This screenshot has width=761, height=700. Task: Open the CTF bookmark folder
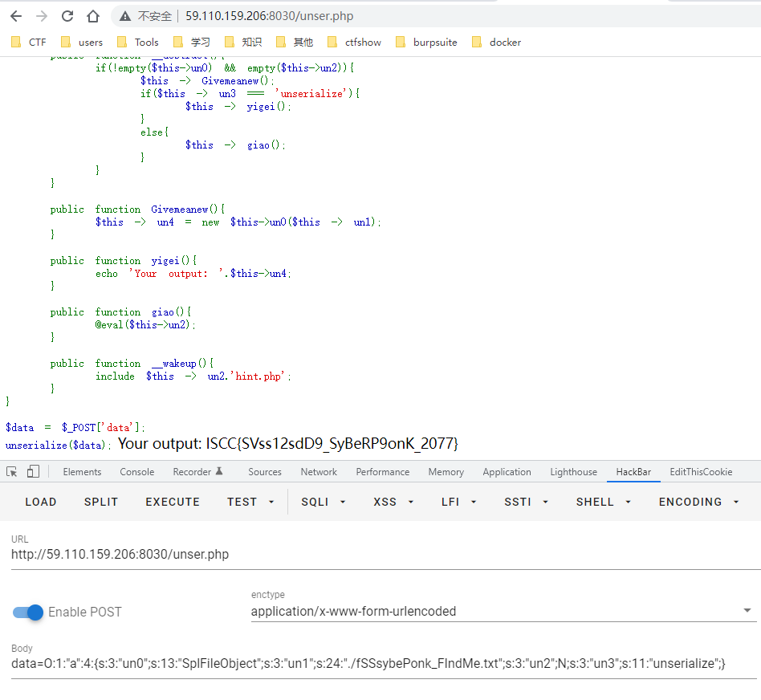click(29, 43)
